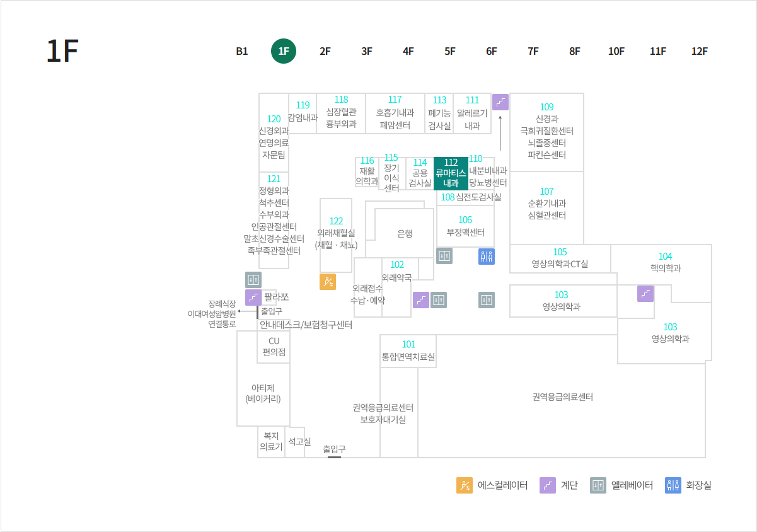
Task: Click the 에스컬레이터 legend icon
Action: 465,485
